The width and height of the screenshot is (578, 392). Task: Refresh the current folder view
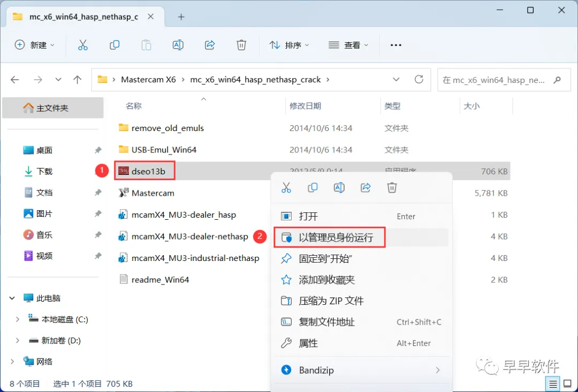click(x=419, y=79)
